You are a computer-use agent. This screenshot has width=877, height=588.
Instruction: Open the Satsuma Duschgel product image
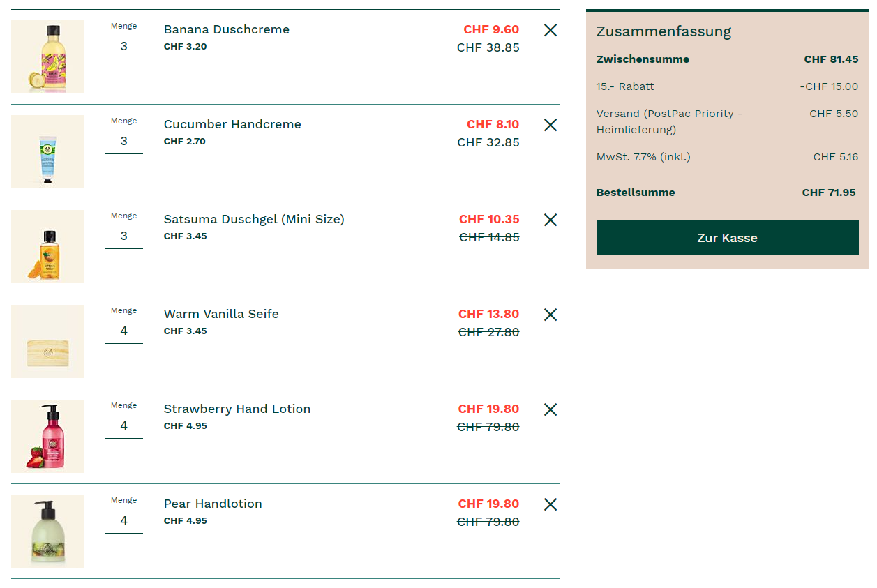[47, 246]
